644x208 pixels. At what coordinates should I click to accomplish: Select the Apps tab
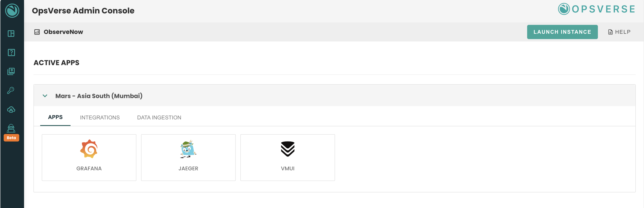click(55, 117)
